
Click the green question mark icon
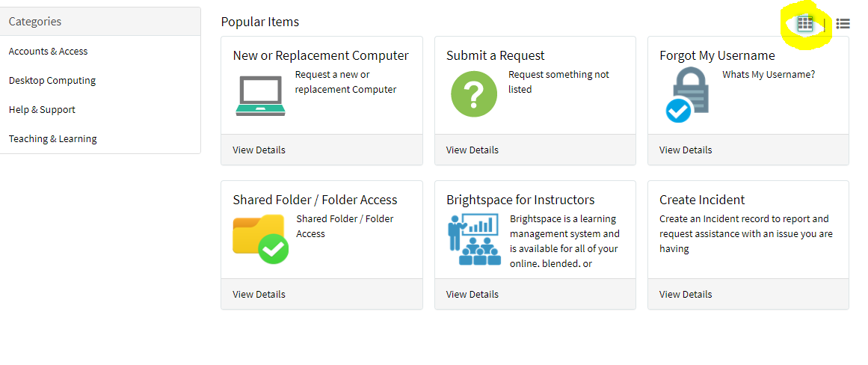pos(474,94)
